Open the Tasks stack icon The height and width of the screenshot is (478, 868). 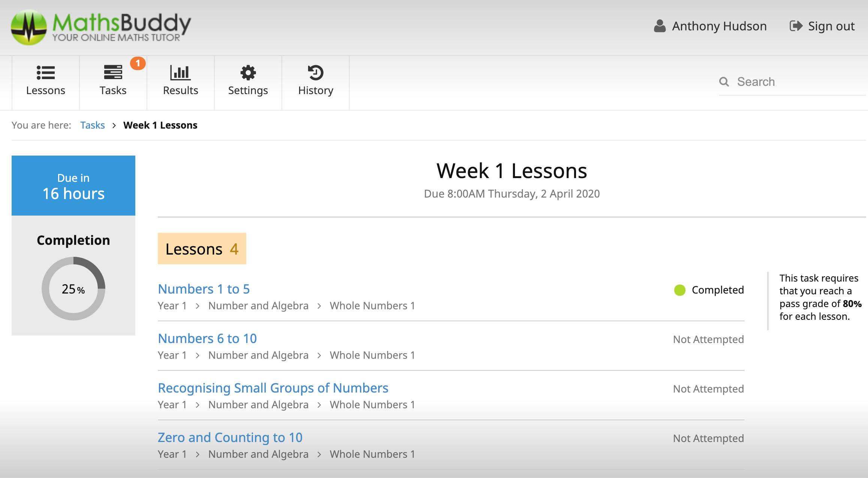coord(113,73)
